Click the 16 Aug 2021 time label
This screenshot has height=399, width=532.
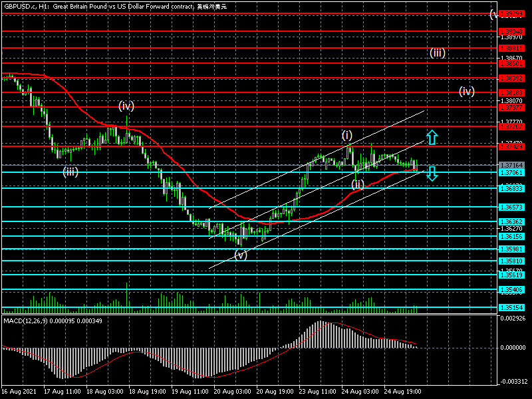[x=19, y=391]
